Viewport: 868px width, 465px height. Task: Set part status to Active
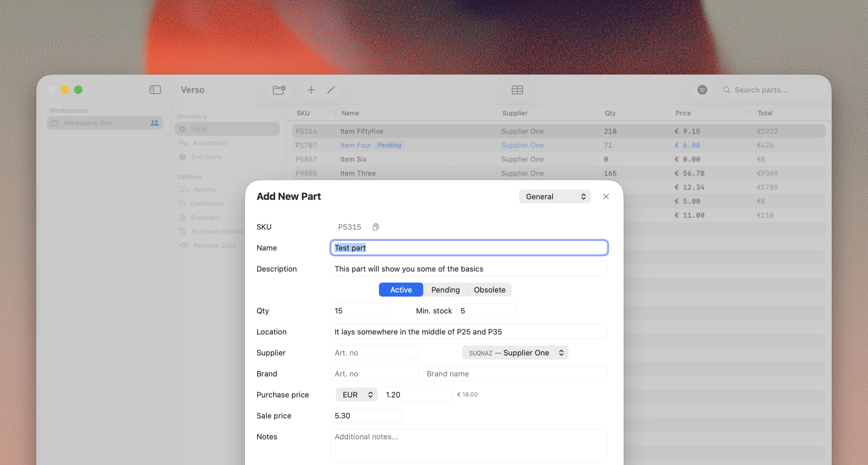click(x=401, y=290)
